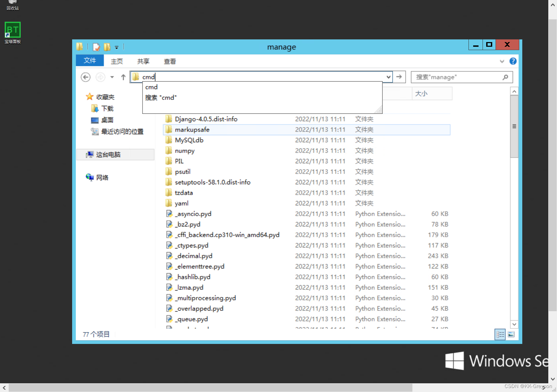The image size is (557, 392).
Task: Select the 'cmd' autocomplete suggestion
Action: click(x=262, y=87)
